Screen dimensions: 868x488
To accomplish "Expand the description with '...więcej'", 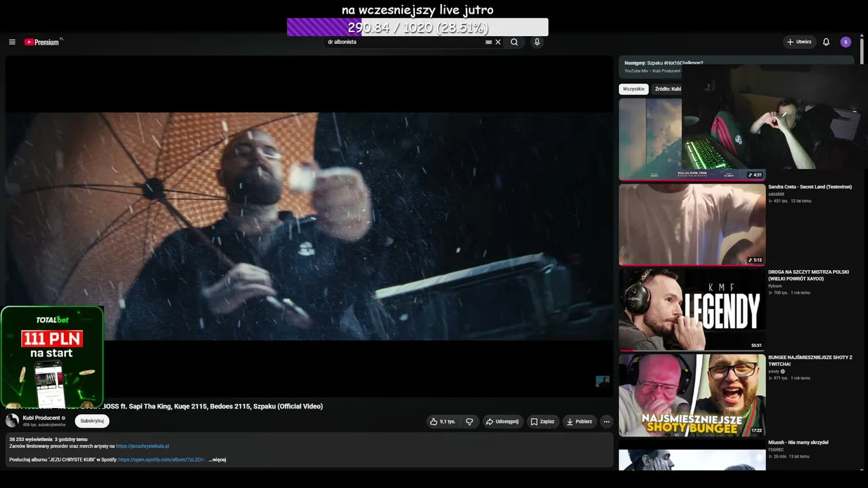I will point(217,460).
